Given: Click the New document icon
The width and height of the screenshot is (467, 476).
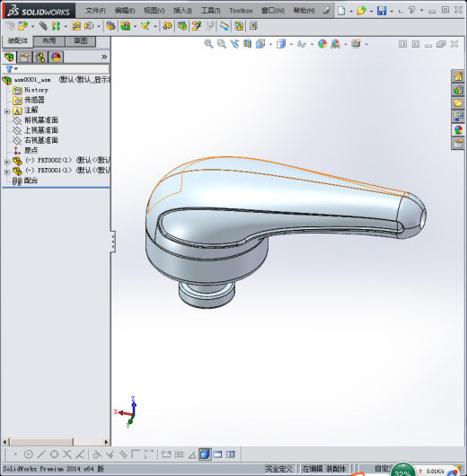Looking at the screenshot, I should point(341,11).
